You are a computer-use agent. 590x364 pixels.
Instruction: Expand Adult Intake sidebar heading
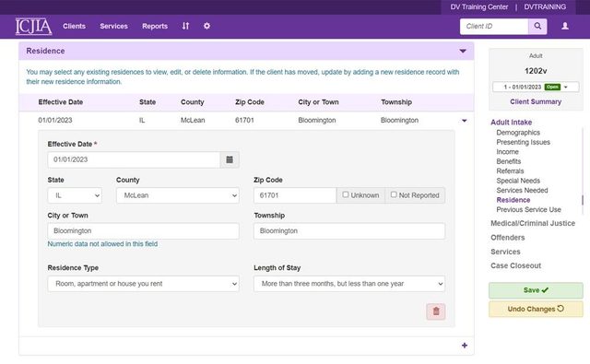[x=511, y=123]
